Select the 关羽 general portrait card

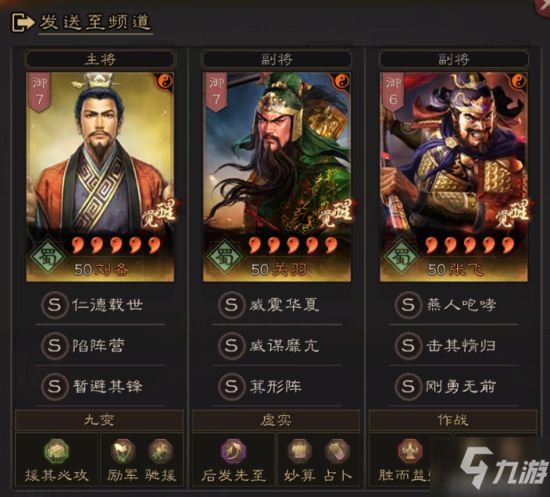point(277,177)
